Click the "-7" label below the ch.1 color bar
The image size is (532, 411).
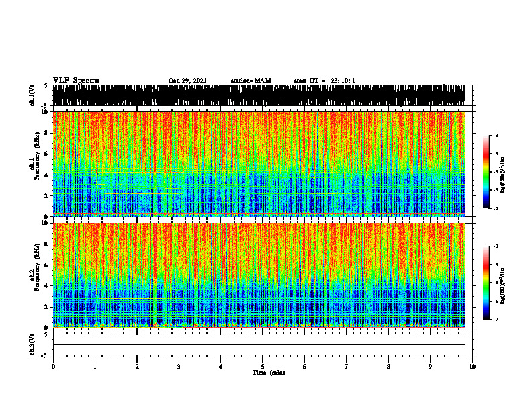(x=496, y=208)
